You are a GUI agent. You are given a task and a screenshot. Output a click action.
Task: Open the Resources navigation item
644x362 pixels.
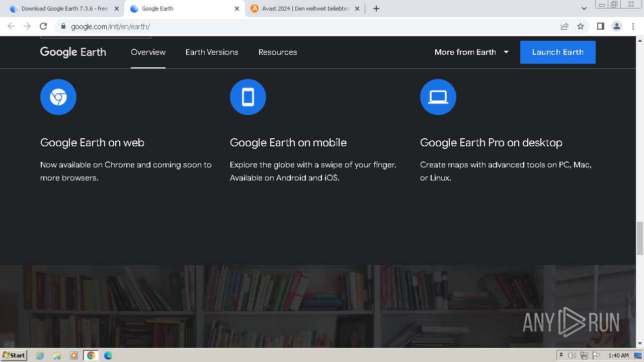278,52
